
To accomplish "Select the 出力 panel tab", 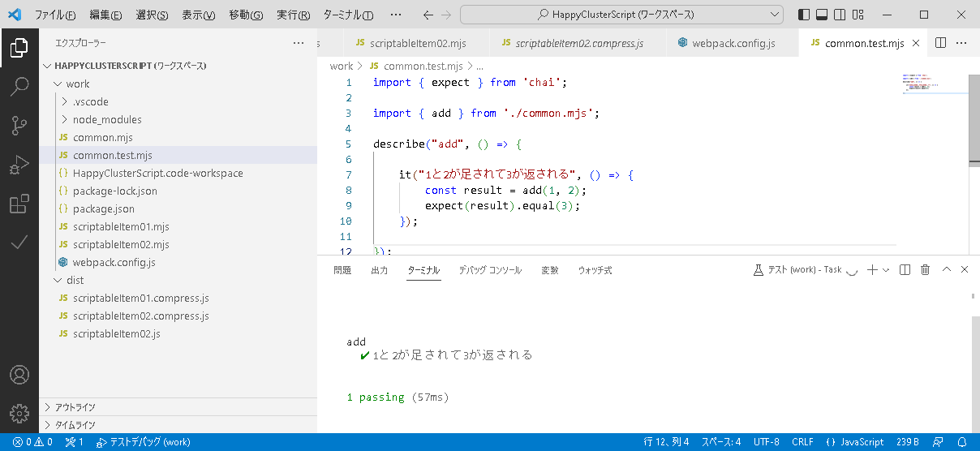I will point(379,270).
